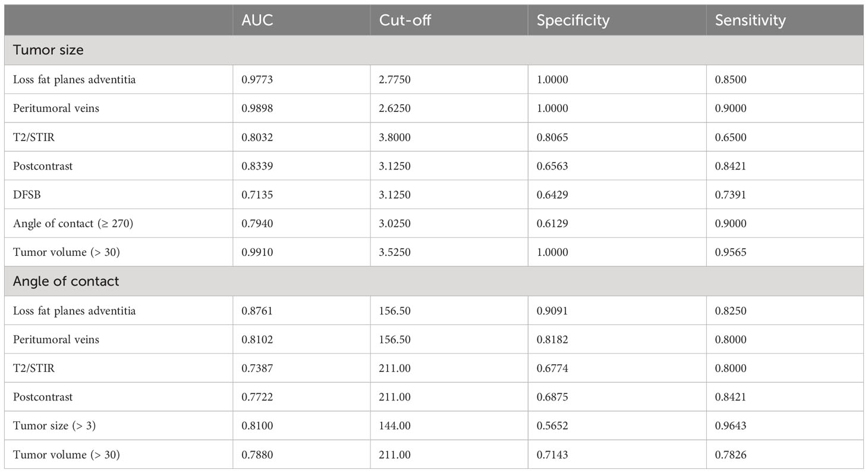
Task: Click the last row's Tumor volume (> 30) label
Action: [x=66, y=455]
